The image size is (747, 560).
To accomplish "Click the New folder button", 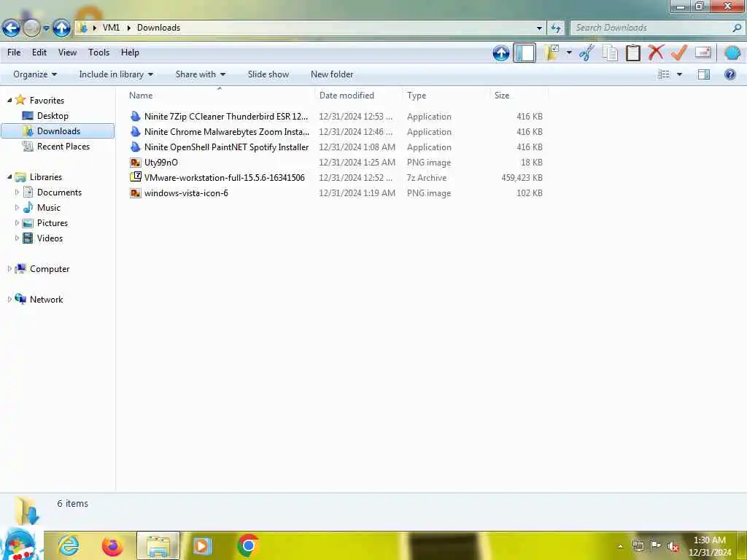I will point(332,74).
